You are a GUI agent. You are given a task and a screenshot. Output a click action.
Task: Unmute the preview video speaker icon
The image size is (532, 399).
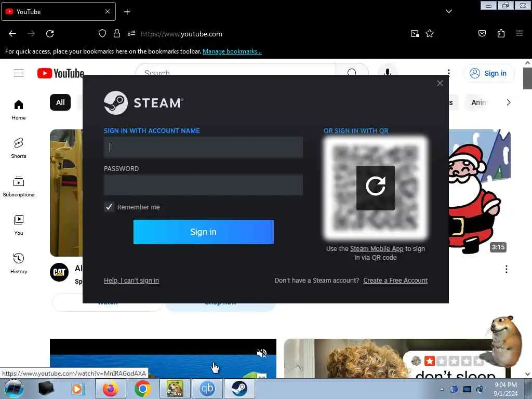(x=262, y=353)
